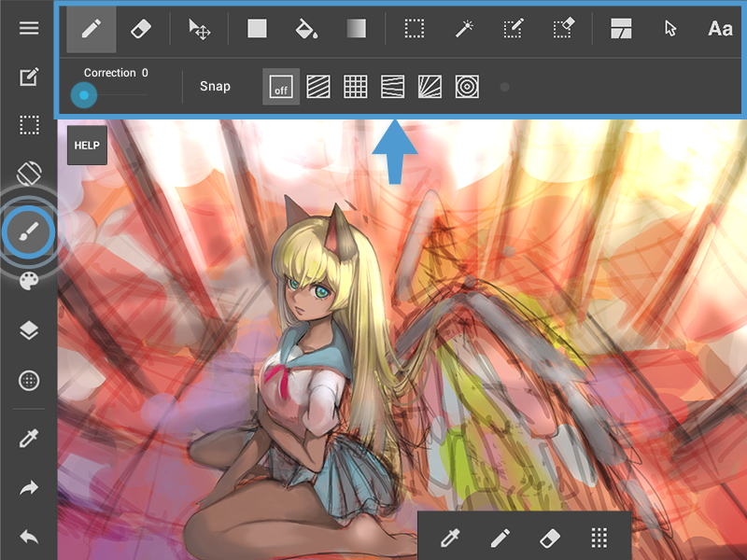This screenshot has height=560, width=747.
Task: Click the HELP button
Action: 87,146
